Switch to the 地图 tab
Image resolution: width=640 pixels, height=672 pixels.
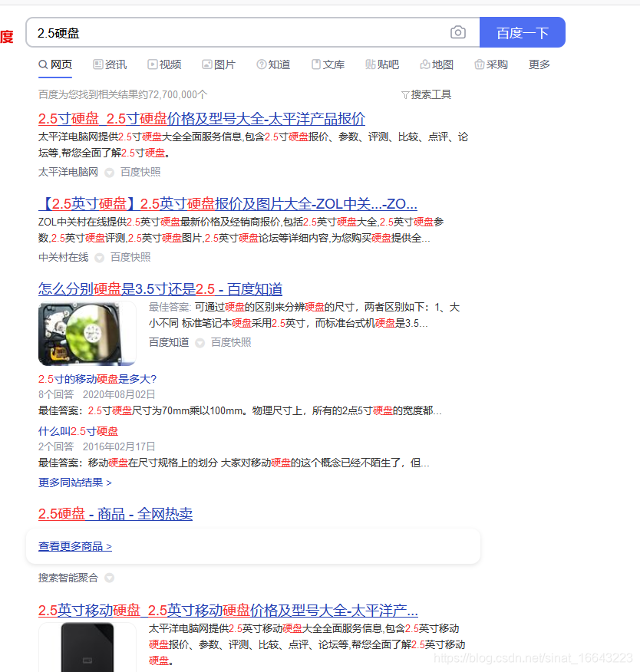[x=437, y=64]
